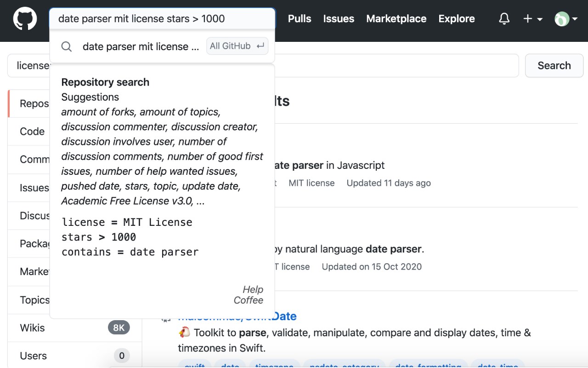This screenshot has height=368, width=588.
Task: Click the Users 0 count badge
Action: tap(122, 356)
